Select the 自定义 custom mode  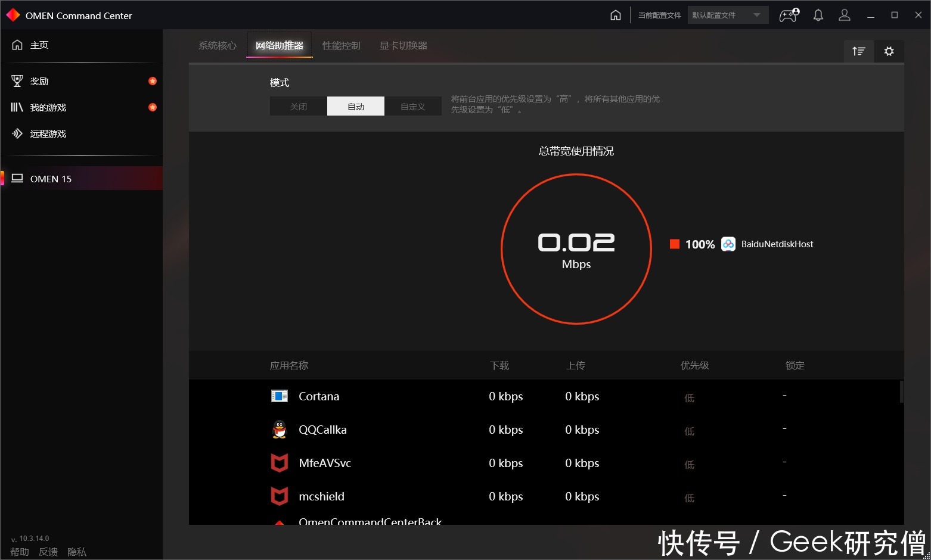point(413,106)
